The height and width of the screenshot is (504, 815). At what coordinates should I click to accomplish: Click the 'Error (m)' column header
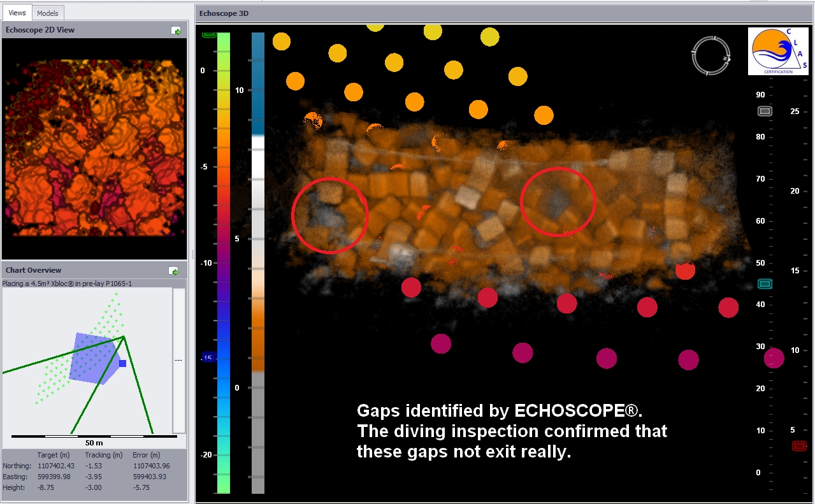[x=147, y=456]
